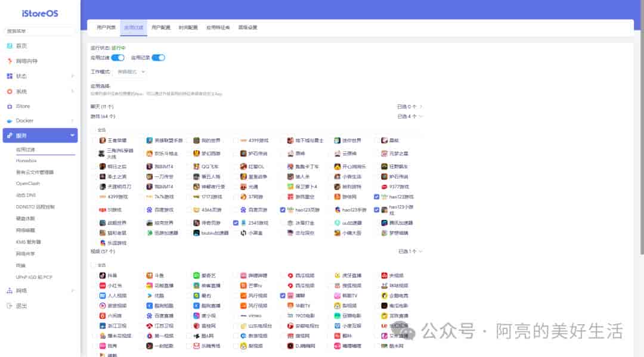Image resolution: width=644 pixels, height=357 pixels.
Task: Click 退出 to log out
Action: point(21,306)
